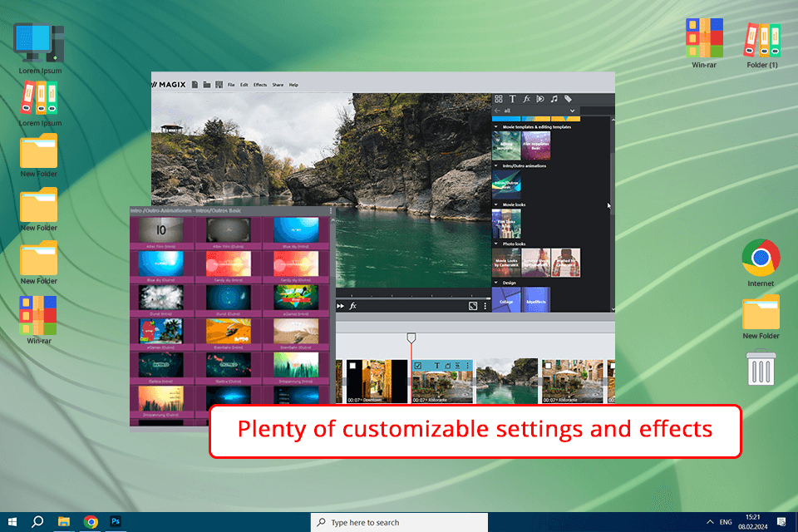798x532 pixels.
Task: Click the new project icon in MAGIX toolbar
Action: click(x=195, y=85)
